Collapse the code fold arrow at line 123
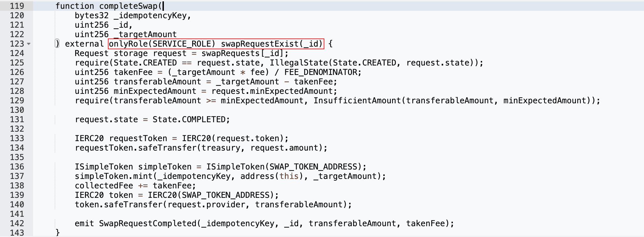 [29, 44]
